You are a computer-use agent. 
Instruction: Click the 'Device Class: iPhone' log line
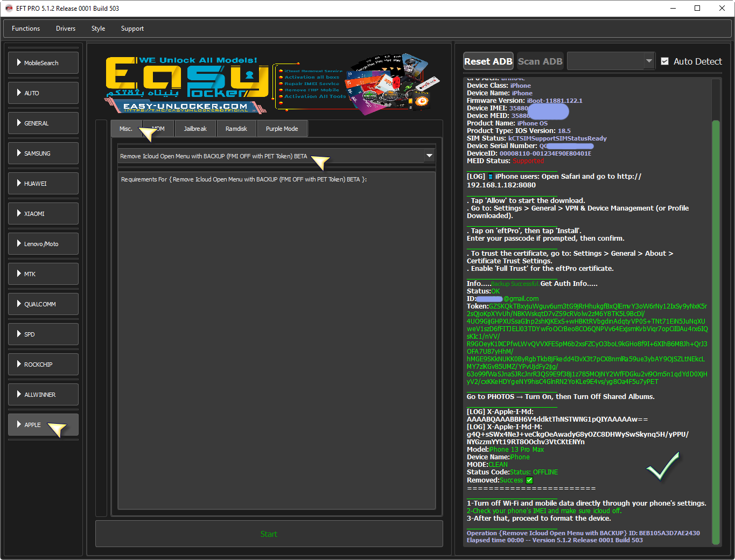[x=499, y=86]
